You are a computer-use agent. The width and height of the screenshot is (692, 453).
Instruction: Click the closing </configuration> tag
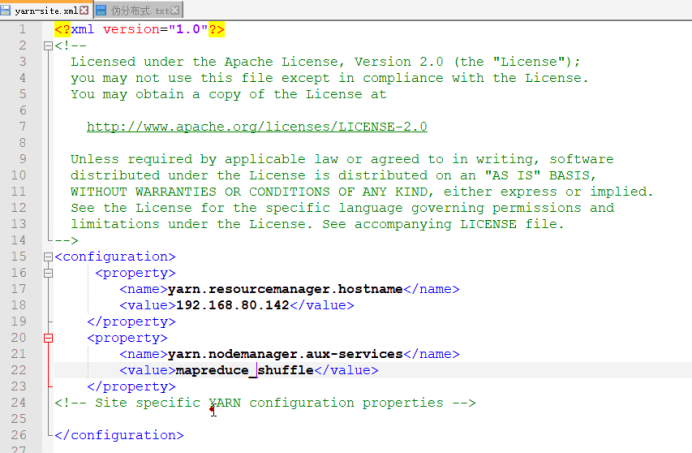[x=119, y=435]
